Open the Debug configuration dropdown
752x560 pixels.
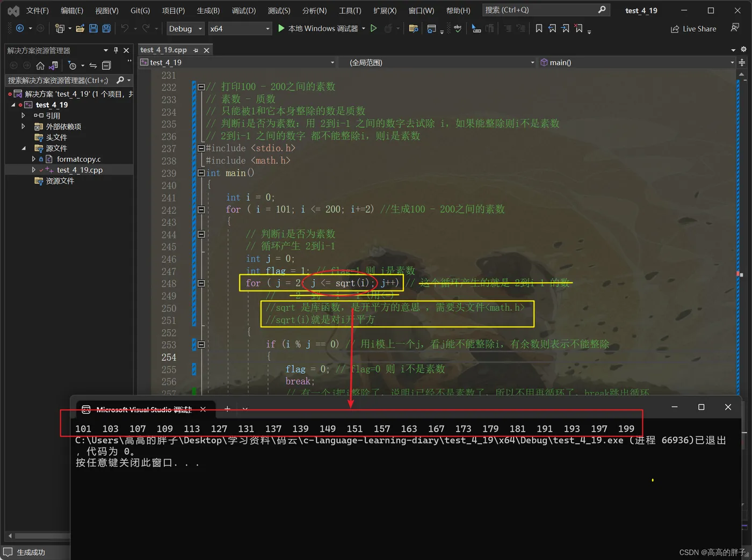coord(185,28)
